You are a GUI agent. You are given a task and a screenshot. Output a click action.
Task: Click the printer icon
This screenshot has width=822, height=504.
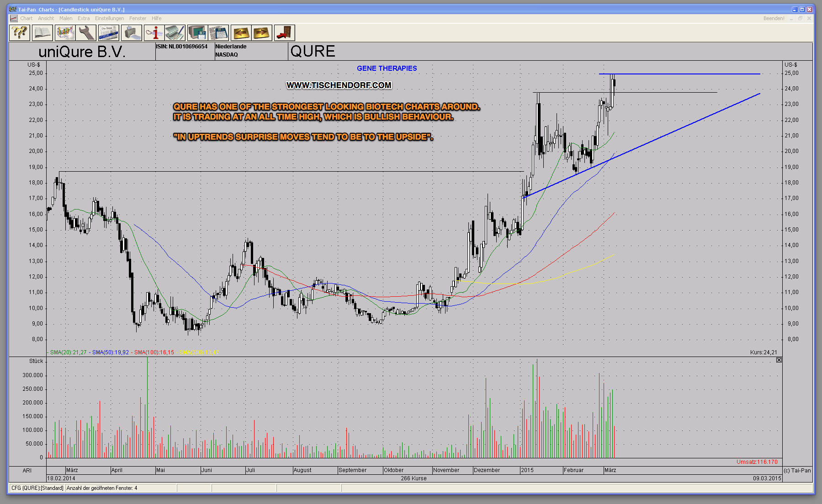pos(131,33)
